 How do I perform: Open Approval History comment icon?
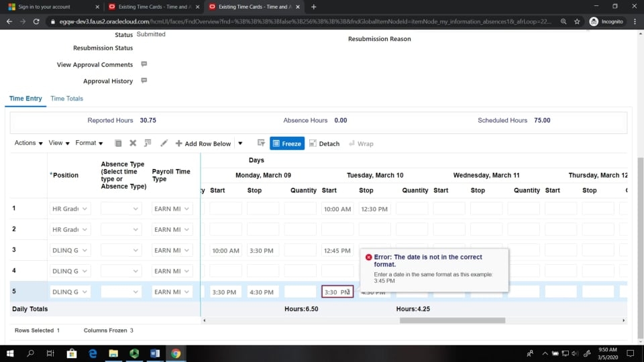click(x=144, y=80)
